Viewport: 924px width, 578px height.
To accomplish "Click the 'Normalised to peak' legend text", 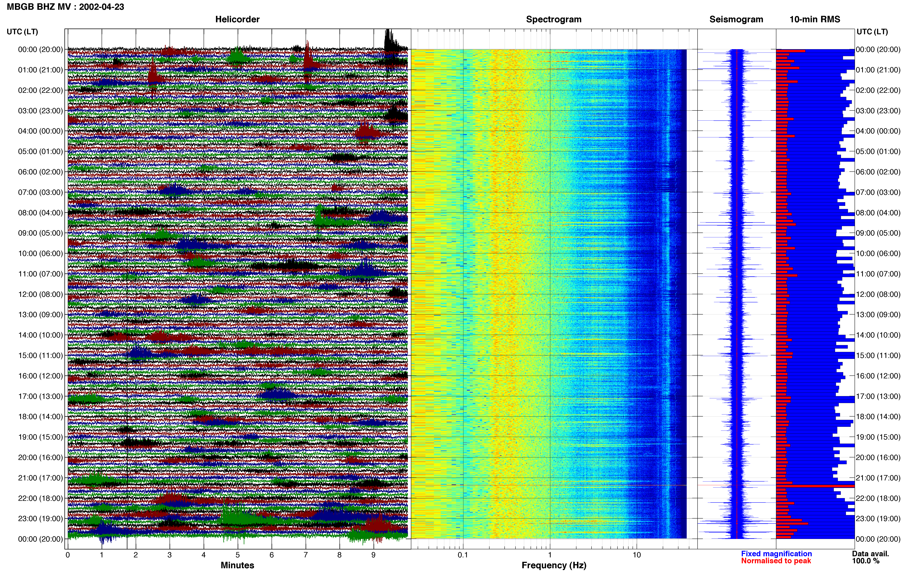I will 776,561.
